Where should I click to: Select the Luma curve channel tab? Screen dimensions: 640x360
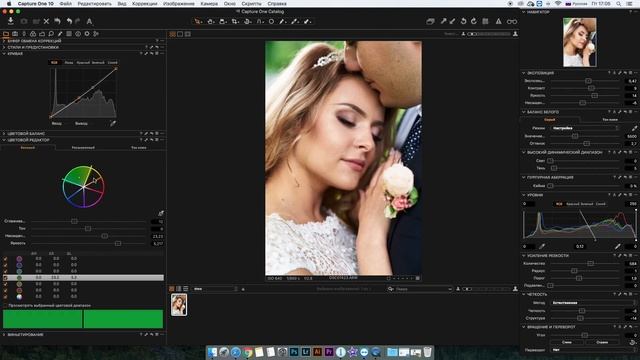[x=69, y=62]
